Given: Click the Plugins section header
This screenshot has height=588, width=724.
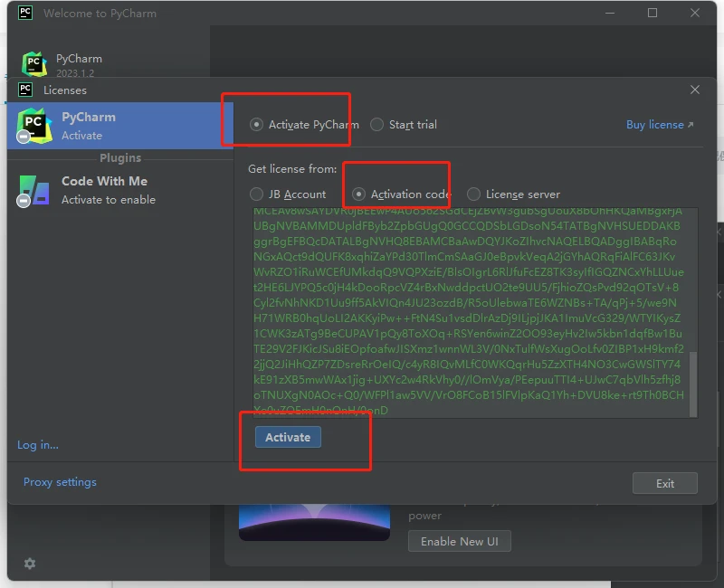Looking at the screenshot, I should (120, 157).
